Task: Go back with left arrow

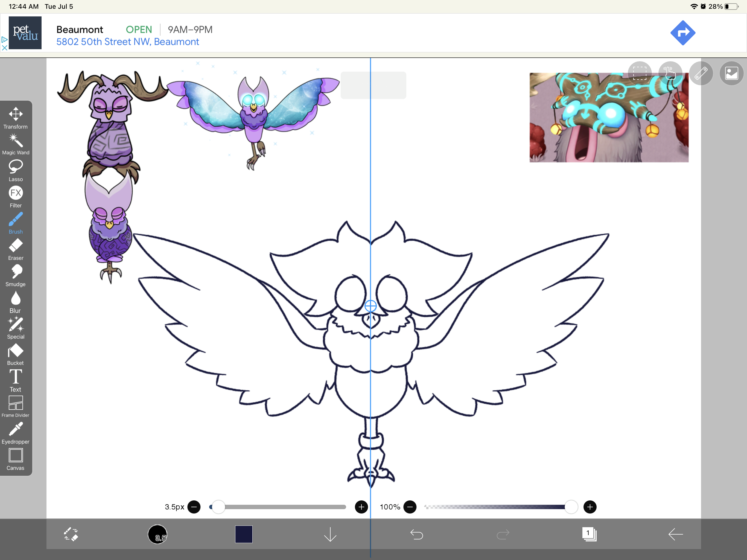Action: click(x=676, y=534)
